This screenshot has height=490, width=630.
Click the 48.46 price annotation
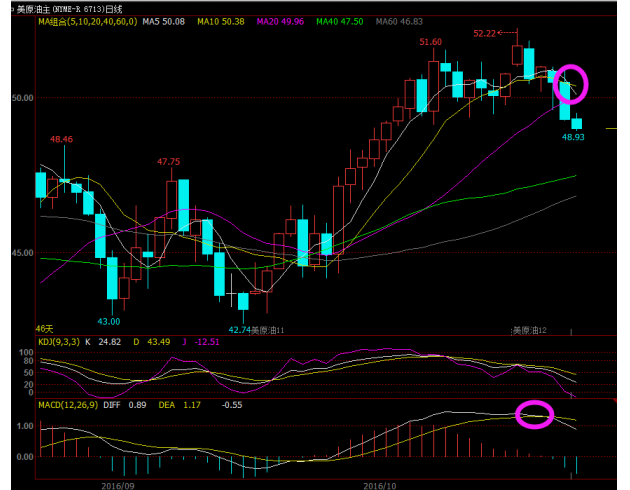61,139
